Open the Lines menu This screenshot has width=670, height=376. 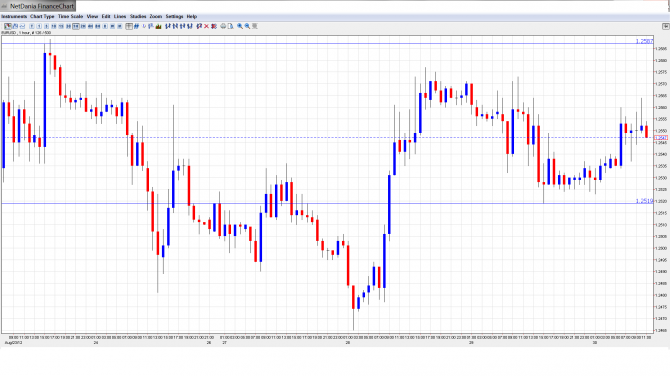click(x=120, y=16)
